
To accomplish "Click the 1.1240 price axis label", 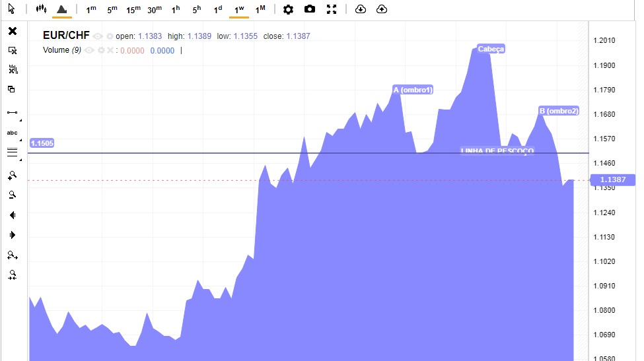I will click(604, 213).
